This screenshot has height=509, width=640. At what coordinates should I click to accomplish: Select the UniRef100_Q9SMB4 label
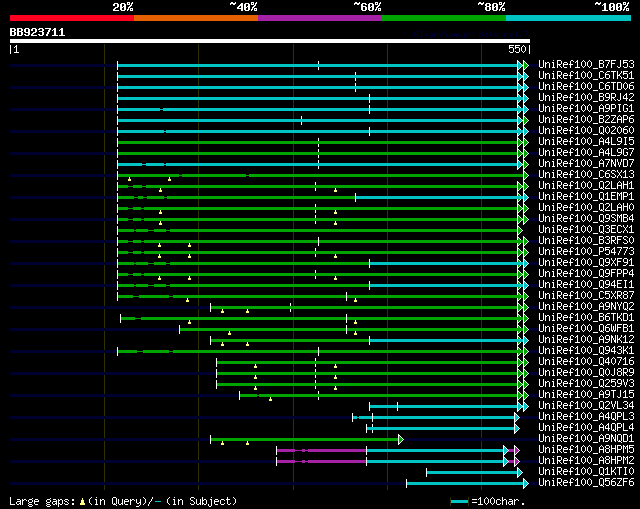(586, 219)
